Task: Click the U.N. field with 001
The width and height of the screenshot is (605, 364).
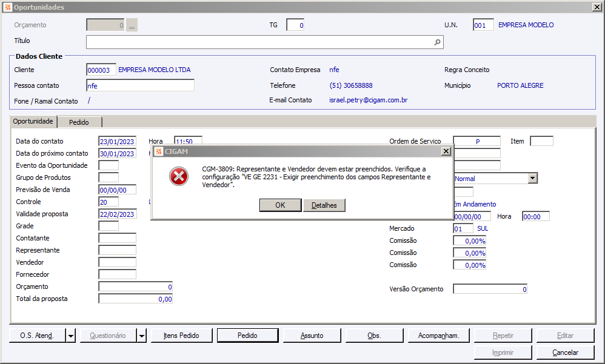Action: click(x=483, y=25)
